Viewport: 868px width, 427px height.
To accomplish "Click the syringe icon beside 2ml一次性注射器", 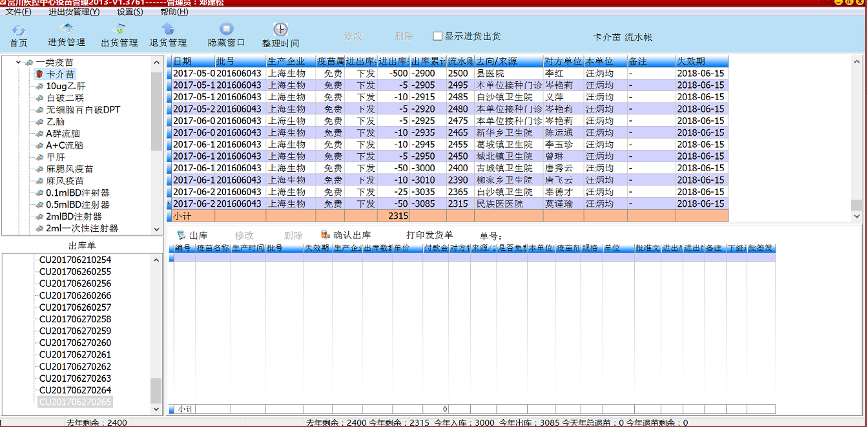I will click(39, 228).
